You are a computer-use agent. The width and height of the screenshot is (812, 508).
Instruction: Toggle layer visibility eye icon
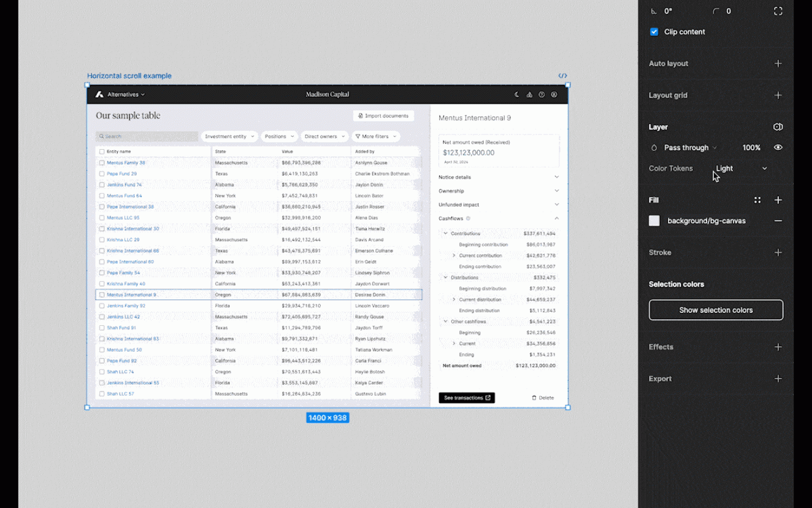pos(778,148)
